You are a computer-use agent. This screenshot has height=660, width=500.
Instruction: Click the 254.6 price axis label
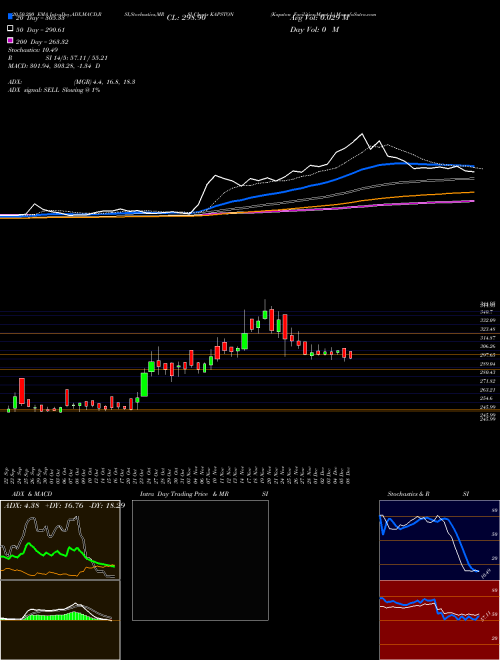coord(489,398)
